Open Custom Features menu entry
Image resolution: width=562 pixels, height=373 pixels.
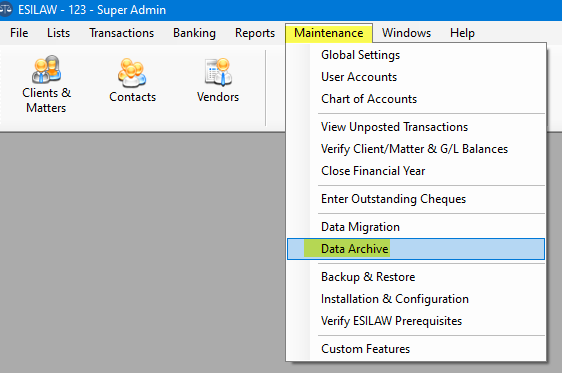pyautogui.click(x=416, y=349)
